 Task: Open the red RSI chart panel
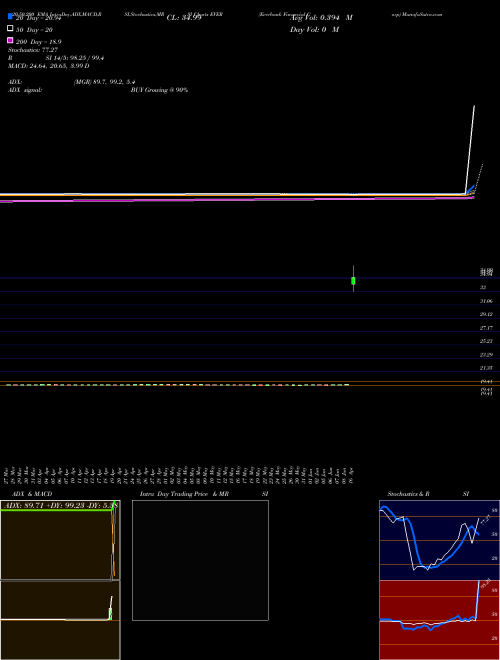point(439,620)
